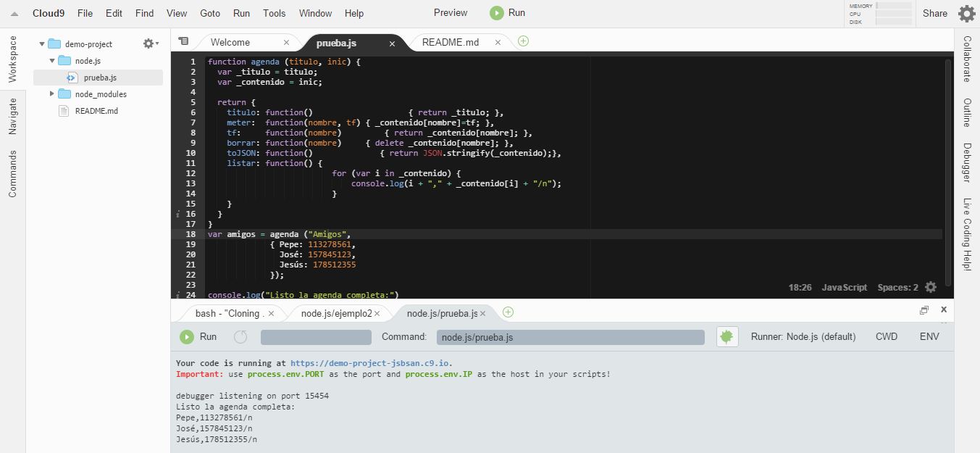Click the Command input field
Image resolution: width=980 pixels, height=453 pixels.
(x=571, y=337)
